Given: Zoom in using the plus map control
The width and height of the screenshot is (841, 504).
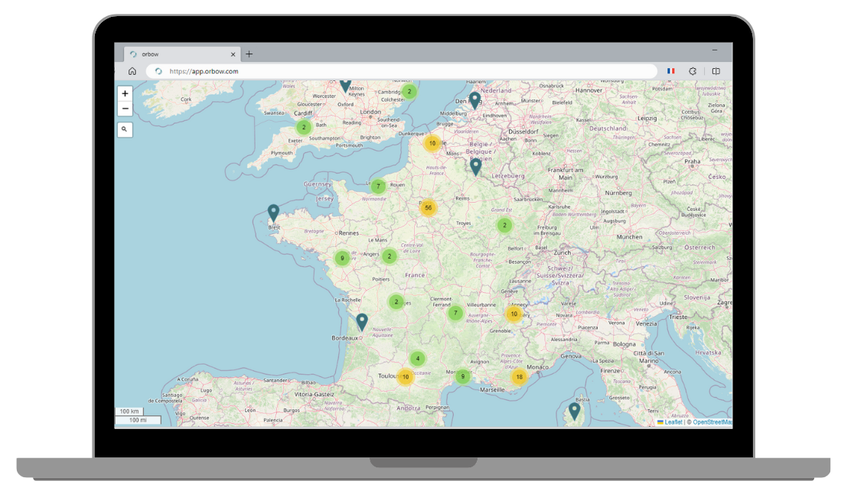Looking at the screenshot, I should pyautogui.click(x=125, y=93).
